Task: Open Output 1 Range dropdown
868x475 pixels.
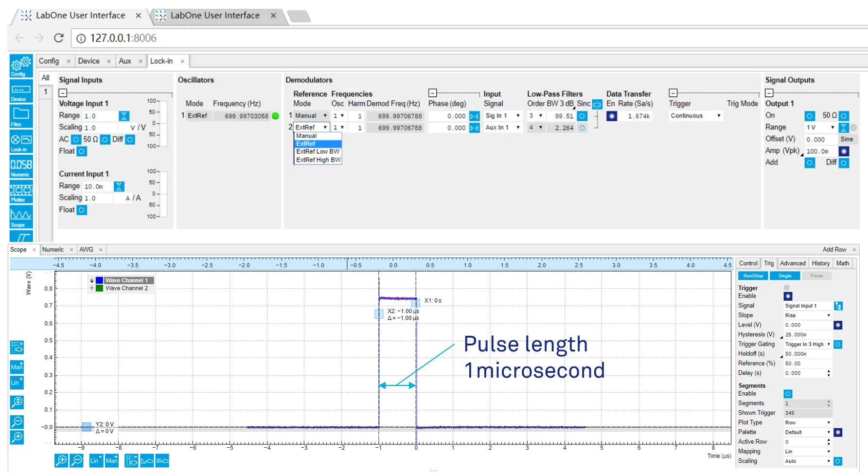Action: pos(821,128)
